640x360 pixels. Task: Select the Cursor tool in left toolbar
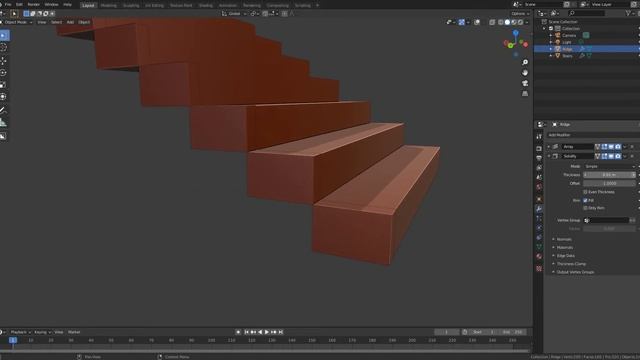point(4,48)
